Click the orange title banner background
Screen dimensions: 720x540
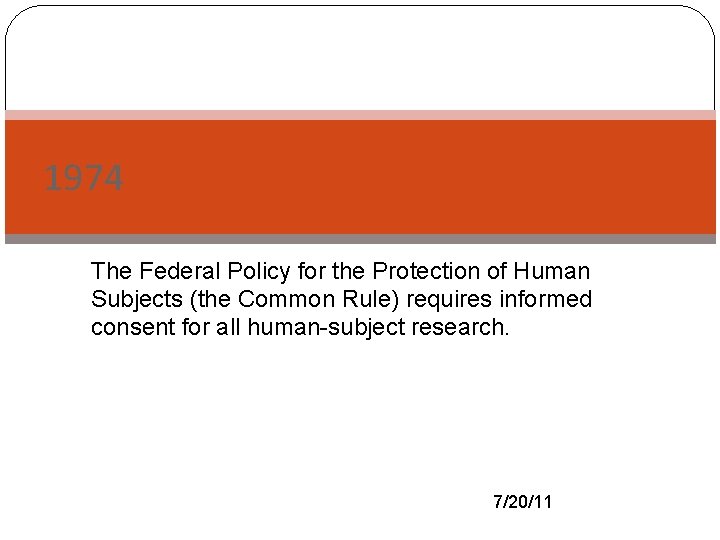pos(360,177)
